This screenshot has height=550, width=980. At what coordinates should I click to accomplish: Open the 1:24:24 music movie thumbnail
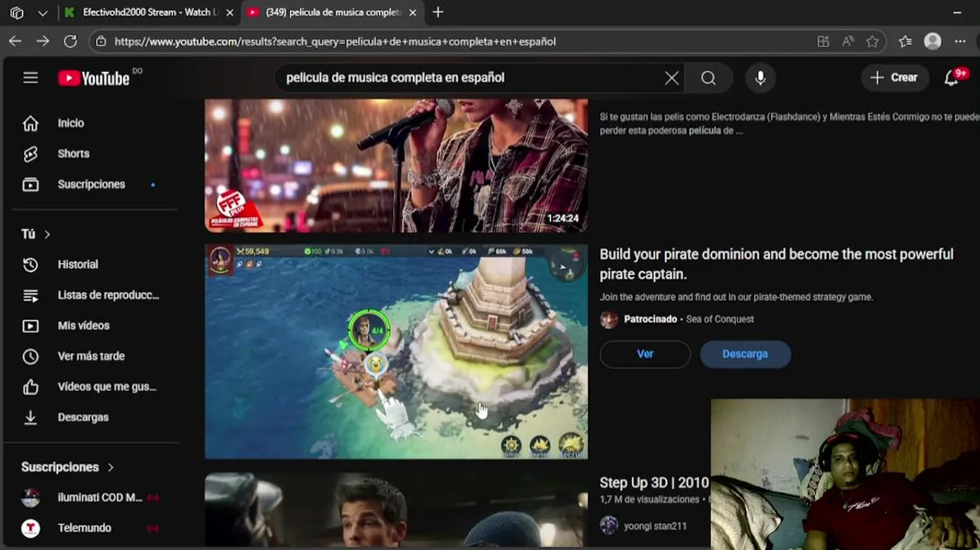coord(396,165)
